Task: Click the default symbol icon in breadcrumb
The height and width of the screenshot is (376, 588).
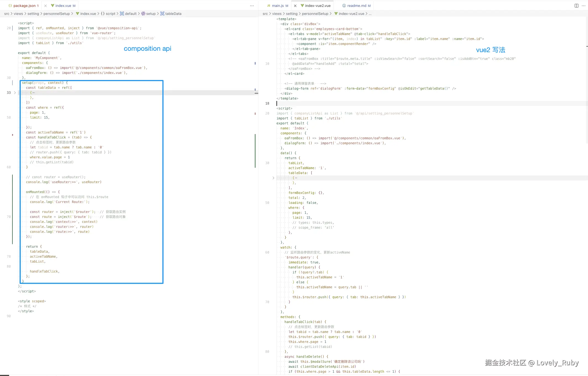Action: (x=122, y=14)
